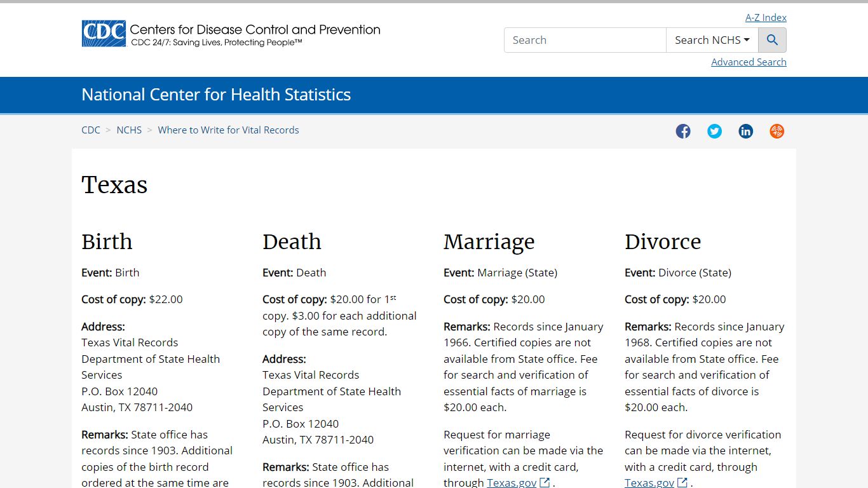Go to CDC breadcrumb link
This screenshot has height=488, width=868.
[x=91, y=130]
